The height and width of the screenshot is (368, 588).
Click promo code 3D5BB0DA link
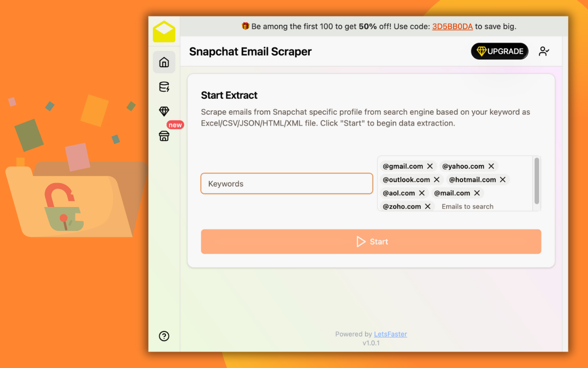[452, 26]
